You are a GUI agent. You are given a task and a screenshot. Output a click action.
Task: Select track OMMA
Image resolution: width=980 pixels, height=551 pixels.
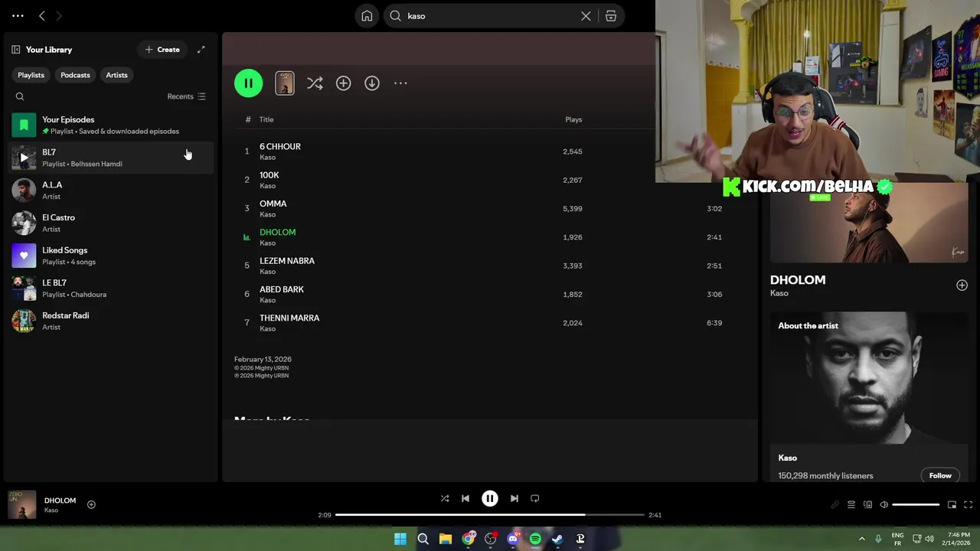(273, 204)
